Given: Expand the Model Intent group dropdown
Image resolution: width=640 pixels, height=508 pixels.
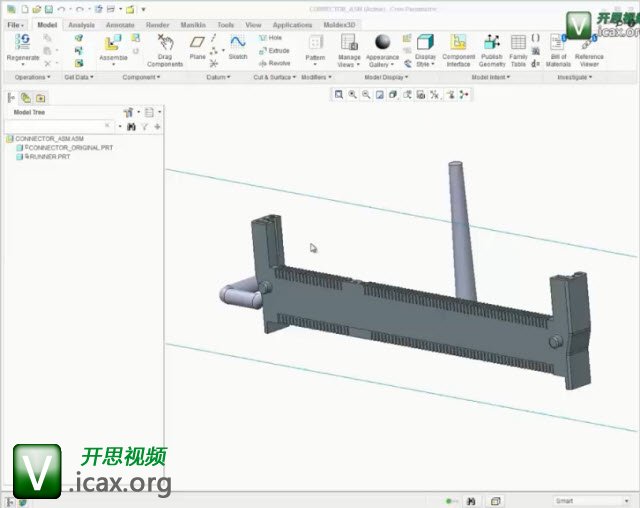Looking at the screenshot, I should point(491,77).
